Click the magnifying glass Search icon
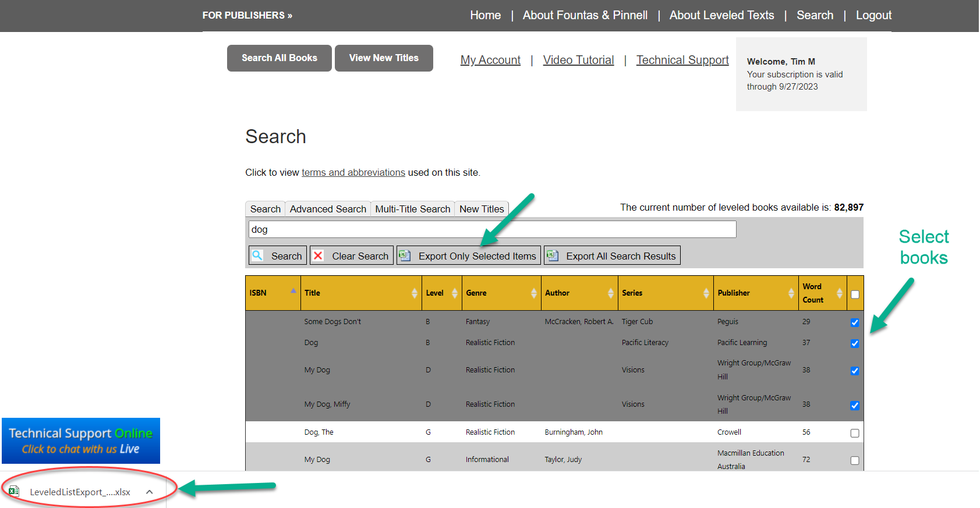The image size is (980, 508). (x=257, y=255)
